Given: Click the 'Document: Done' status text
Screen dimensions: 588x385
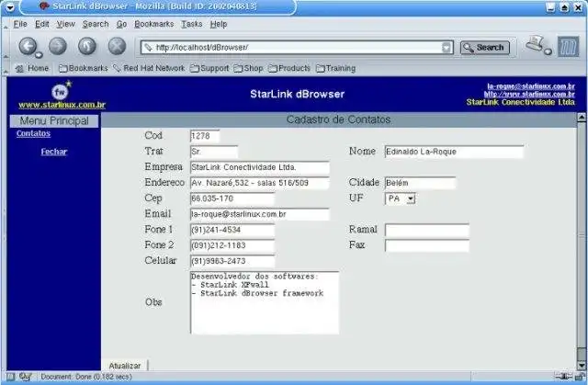Looking at the screenshot, I should (x=86, y=377).
